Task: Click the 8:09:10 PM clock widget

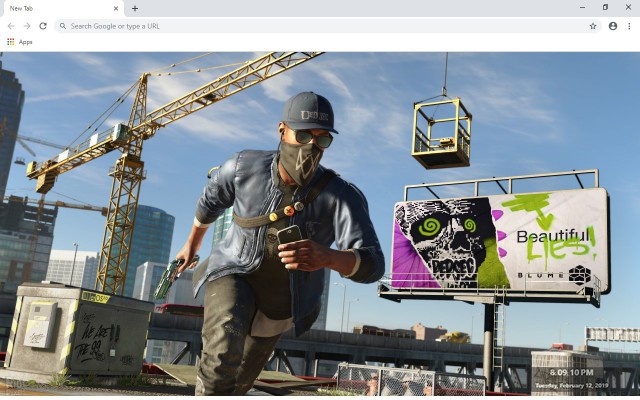Action: point(571,372)
